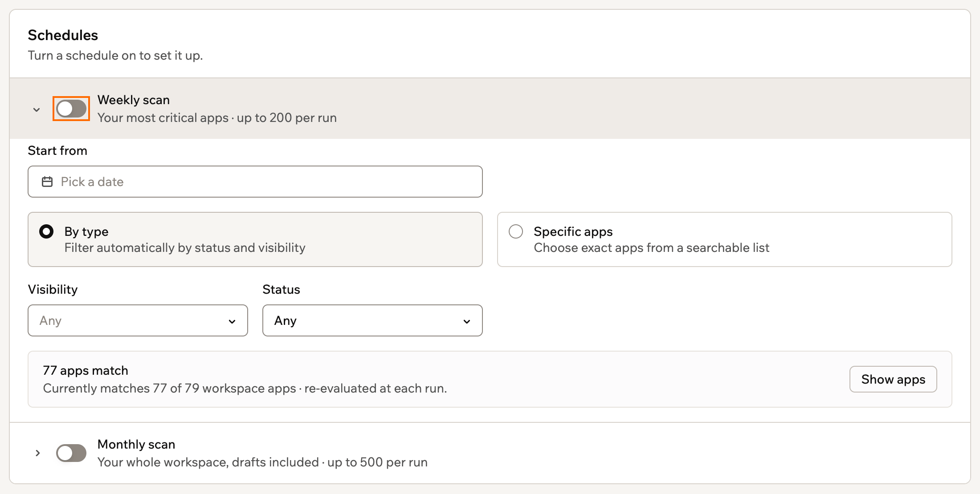Screen dimensions: 980x494
Task: Click the calendar icon in date field
Action: (47, 182)
